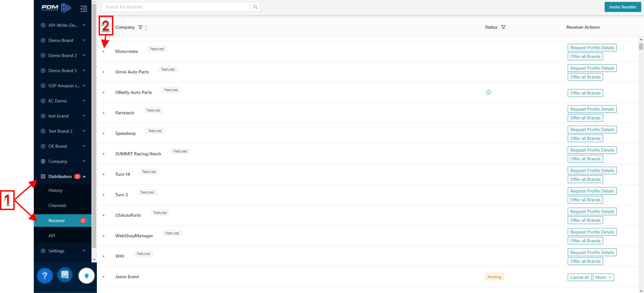Image resolution: width=644 pixels, height=293 pixels.
Task: Click the SUMMIT Racing/Atech company name
Action: [x=138, y=154]
